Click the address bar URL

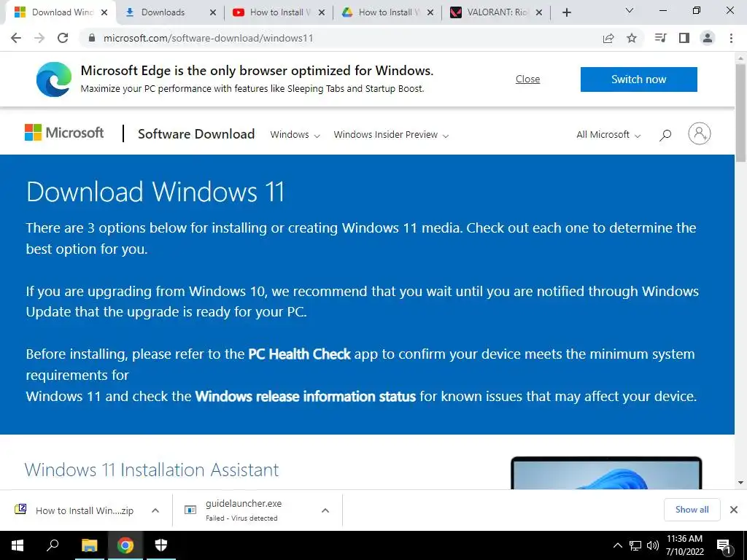click(x=208, y=38)
